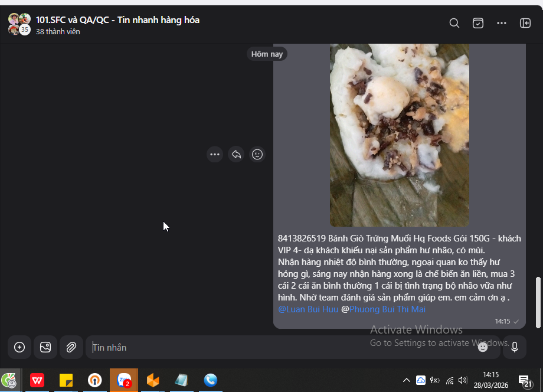The image size is (543, 392).
Task: Click the chat scrollbar thumb
Action: 538,302
